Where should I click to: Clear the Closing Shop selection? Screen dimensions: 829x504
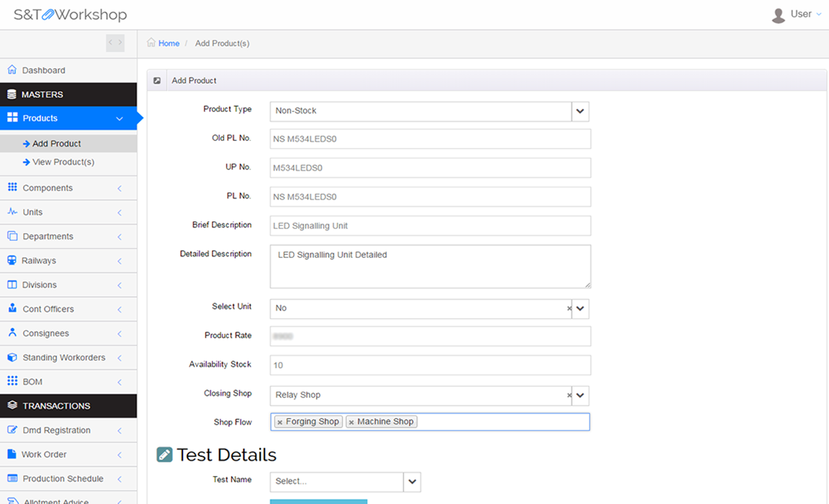(x=569, y=395)
